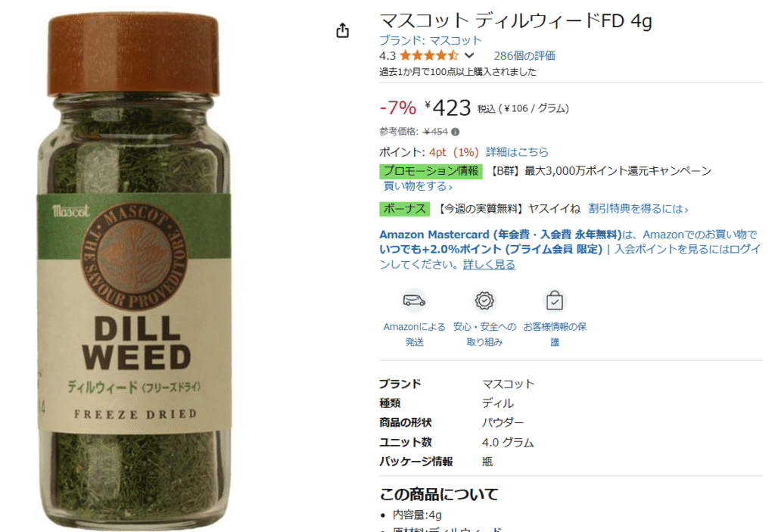Image resolution: width=775 pixels, height=532 pixels.
Task: Click the share icon beside product image
Action: pos(343,31)
